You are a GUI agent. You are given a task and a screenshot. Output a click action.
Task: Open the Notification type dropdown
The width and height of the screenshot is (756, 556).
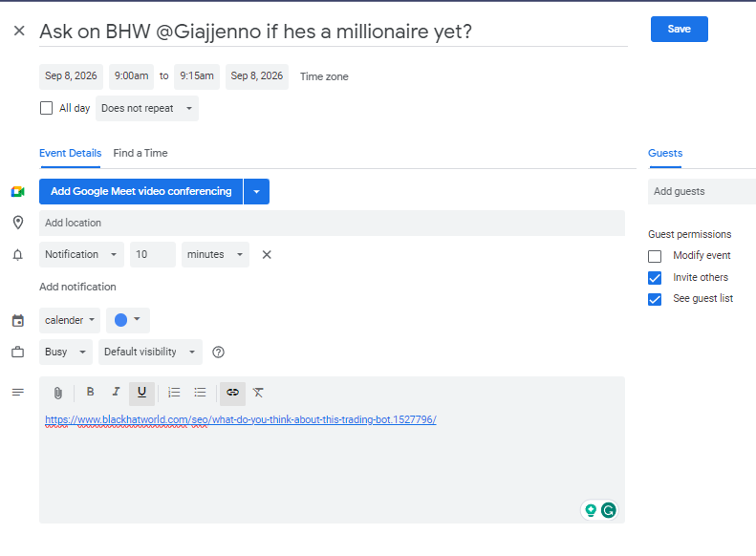coord(81,254)
